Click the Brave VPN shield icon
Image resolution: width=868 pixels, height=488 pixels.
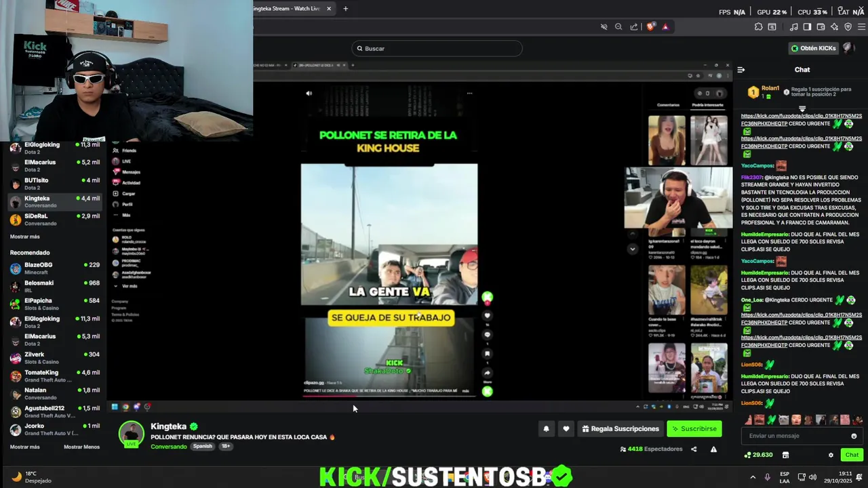coord(848,26)
